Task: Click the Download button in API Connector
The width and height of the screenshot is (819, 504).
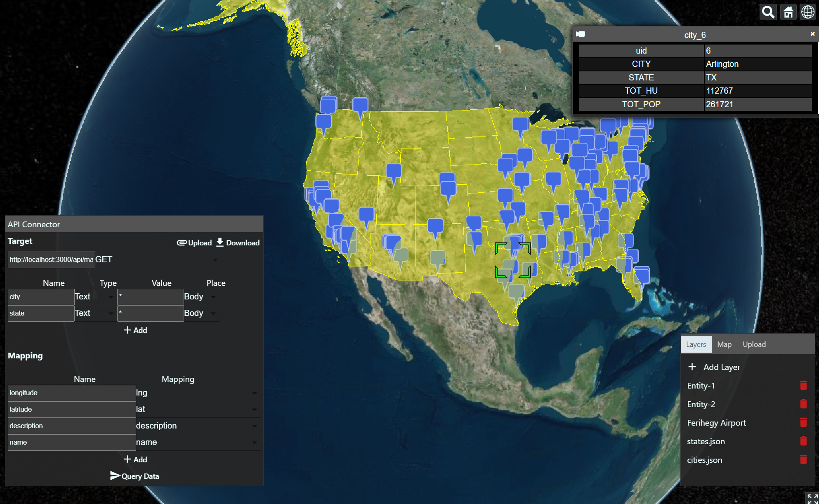Action: [238, 243]
